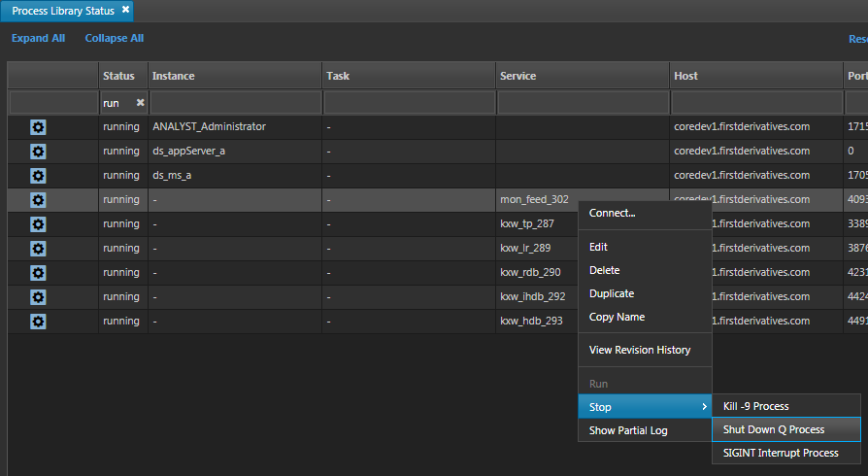Screen dimensions: 868x476
Task: Select the ds_ms_a instance cell
Action: [235, 176]
